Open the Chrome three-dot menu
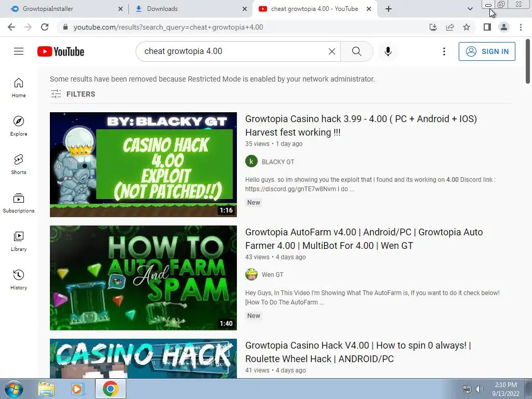532x399 pixels. point(521,27)
